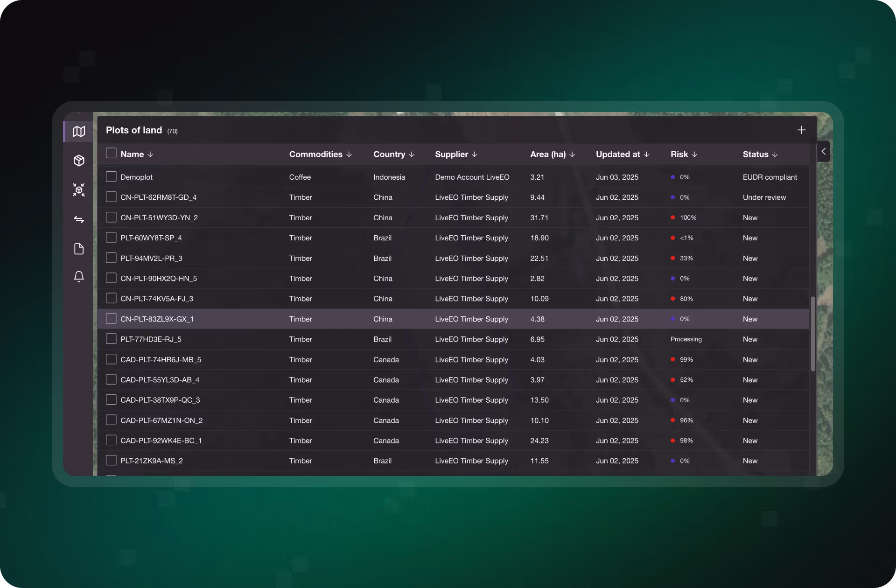
Task: Sort by Commodities column arrow
Action: coord(349,154)
